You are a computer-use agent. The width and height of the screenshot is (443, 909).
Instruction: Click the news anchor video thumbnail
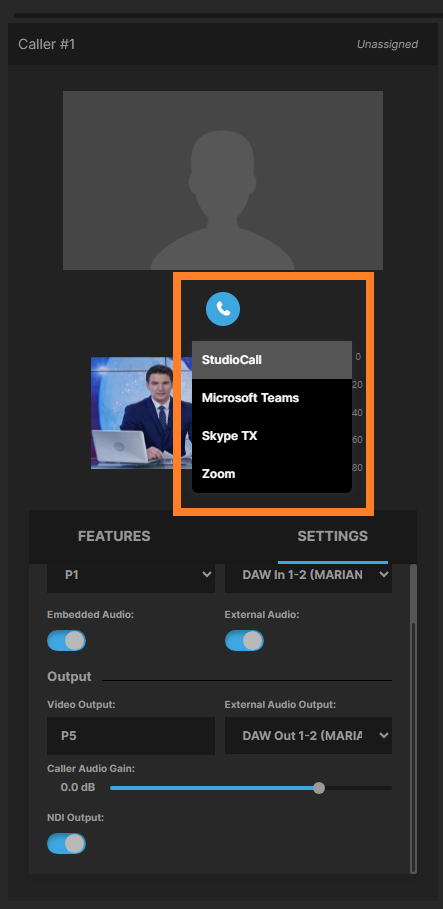(x=141, y=413)
